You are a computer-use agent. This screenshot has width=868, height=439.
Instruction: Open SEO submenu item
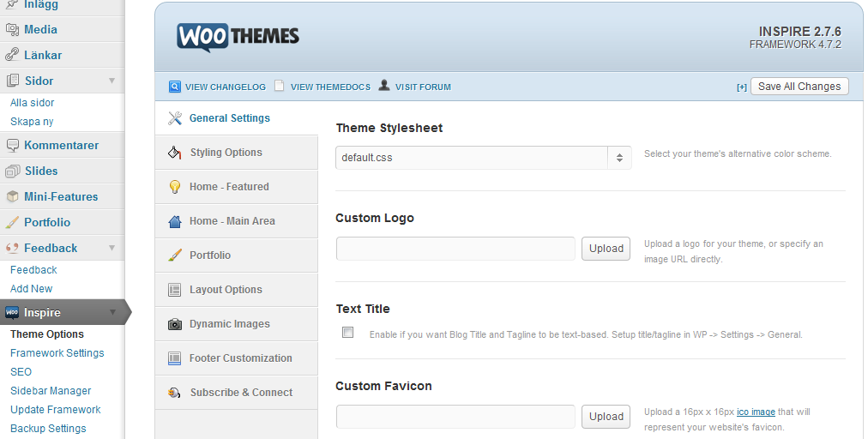(21, 371)
